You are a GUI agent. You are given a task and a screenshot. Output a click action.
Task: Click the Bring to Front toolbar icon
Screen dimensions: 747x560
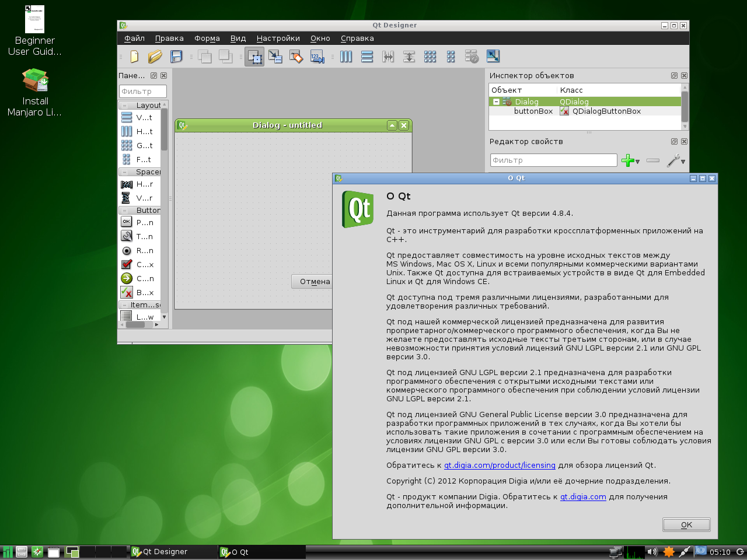point(225,57)
